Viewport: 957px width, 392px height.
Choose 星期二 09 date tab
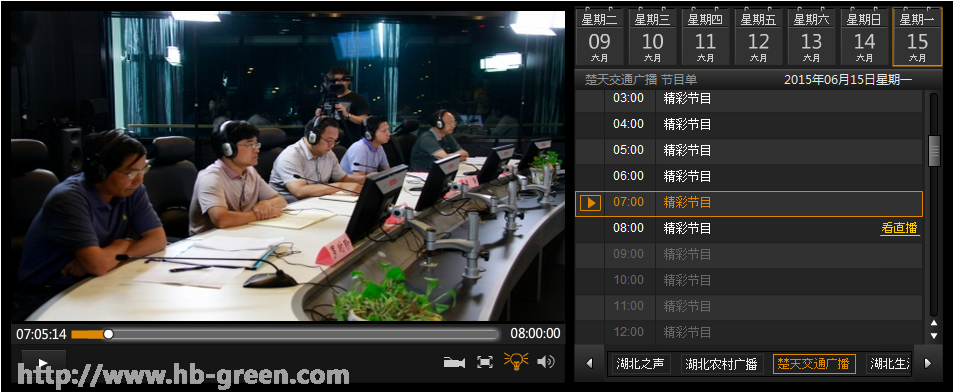(599, 37)
